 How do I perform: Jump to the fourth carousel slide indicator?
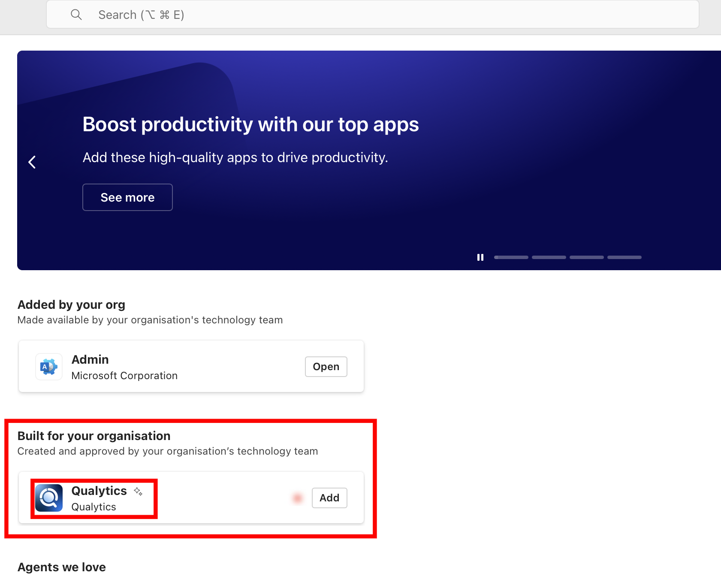point(624,257)
